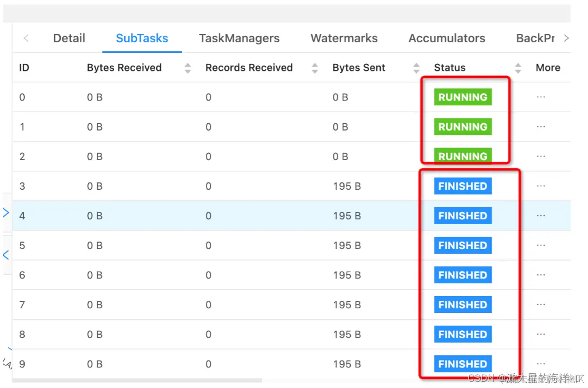Viewport: 588px width, 388px height.
Task: Click Bytes Received 0 B for subtask 5
Action: 95,245
